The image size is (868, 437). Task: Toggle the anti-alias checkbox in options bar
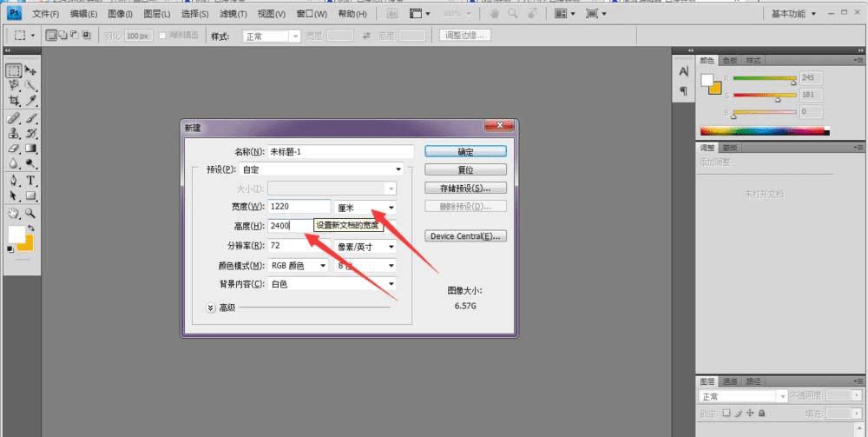[162, 36]
